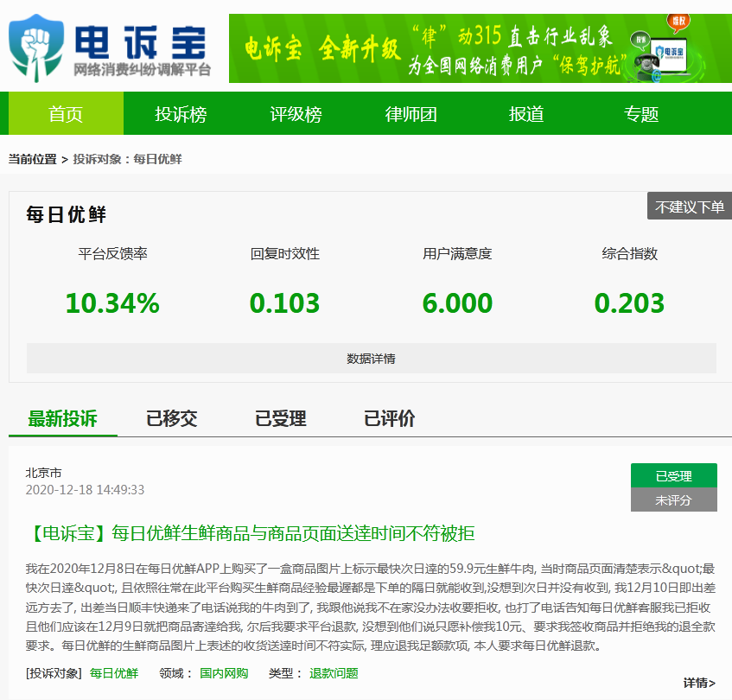This screenshot has height=700, width=732.
Task: Click the gray 未评分 badge
Action: 673,500
